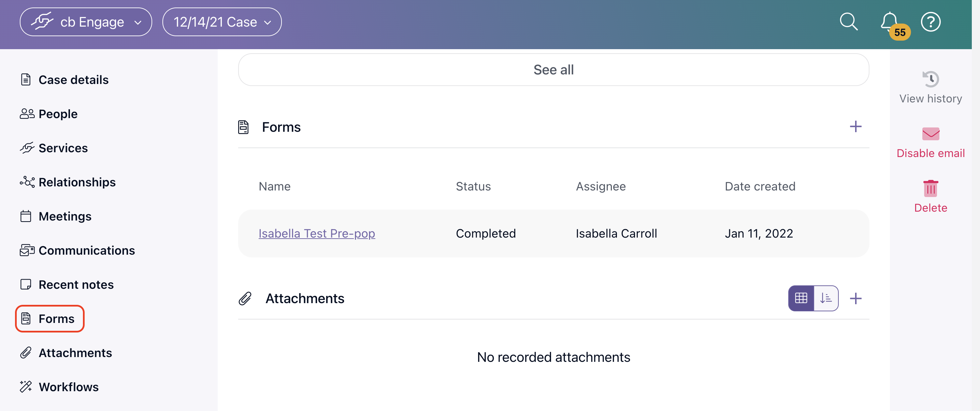Open the Isabella Test Pre-pop form link
Image resolution: width=980 pixels, height=411 pixels.
(317, 233)
